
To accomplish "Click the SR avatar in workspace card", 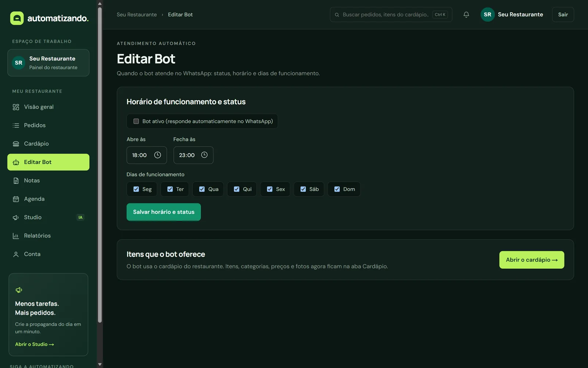I will 18,63.
